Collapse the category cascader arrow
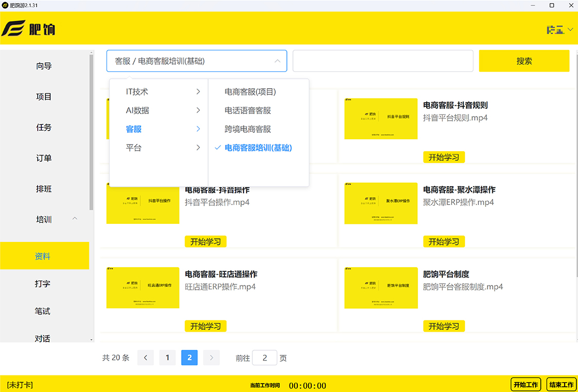 pyautogui.click(x=278, y=61)
